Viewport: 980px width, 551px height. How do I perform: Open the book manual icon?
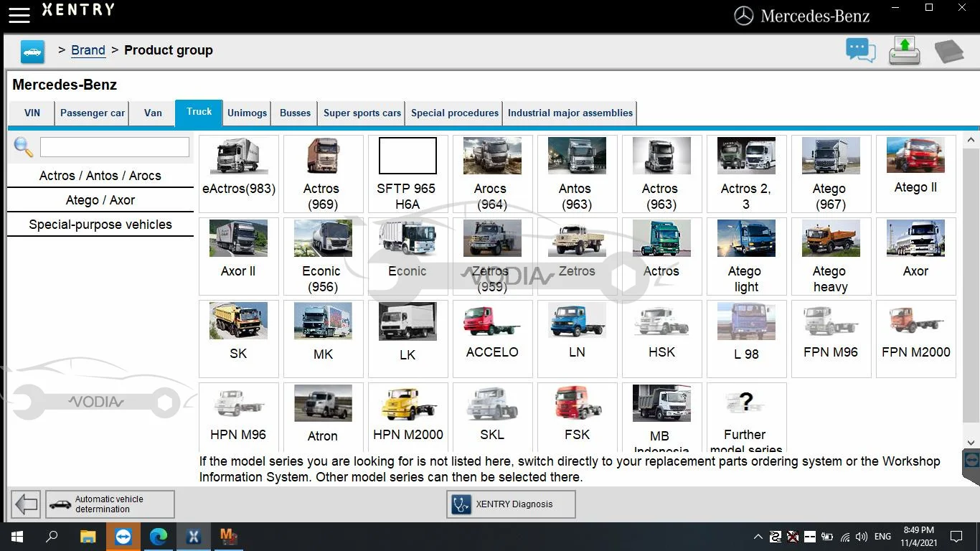pyautogui.click(x=948, y=52)
